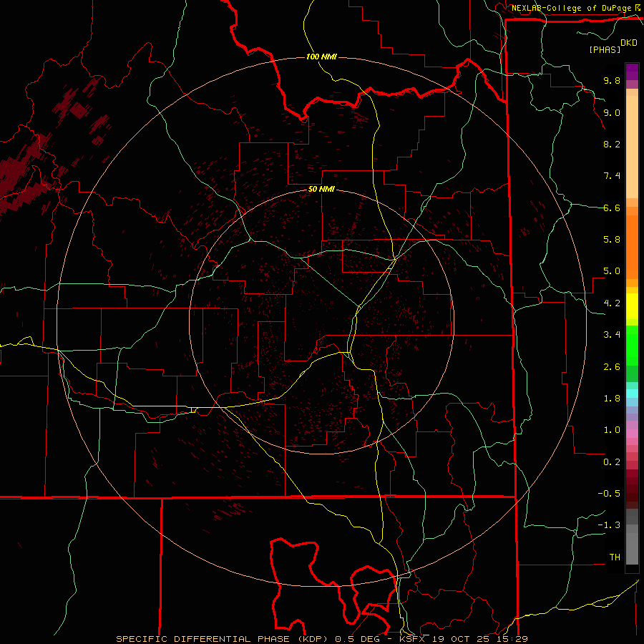The height and width of the screenshot is (644, 644).
Task: Click the 19 OCT 25 date text
Action: [462, 639]
